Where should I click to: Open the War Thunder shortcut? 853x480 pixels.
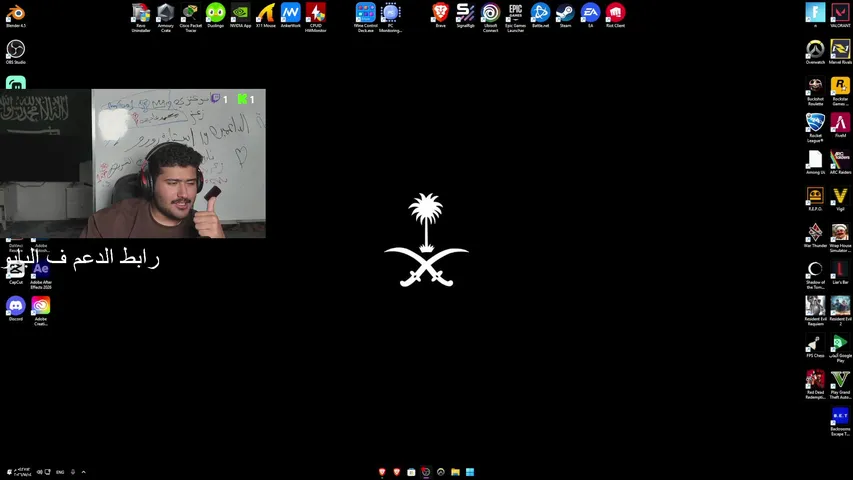pyautogui.click(x=815, y=236)
